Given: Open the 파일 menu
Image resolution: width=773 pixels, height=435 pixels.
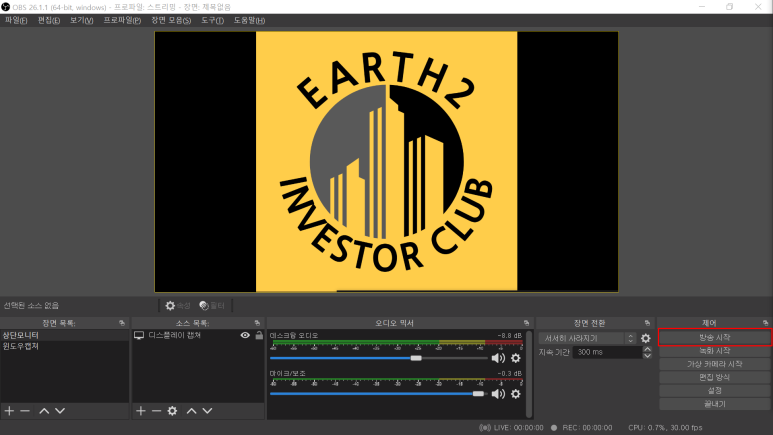Looking at the screenshot, I should (16, 20).
